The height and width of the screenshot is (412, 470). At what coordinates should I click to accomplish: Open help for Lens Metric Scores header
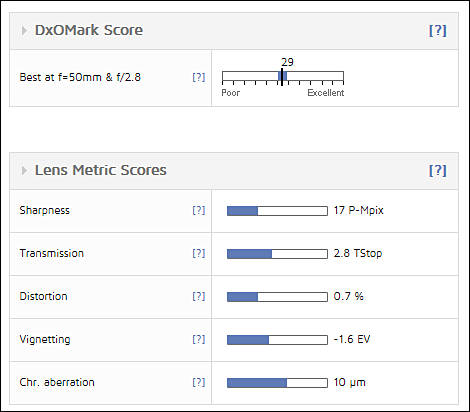(437, 170)
